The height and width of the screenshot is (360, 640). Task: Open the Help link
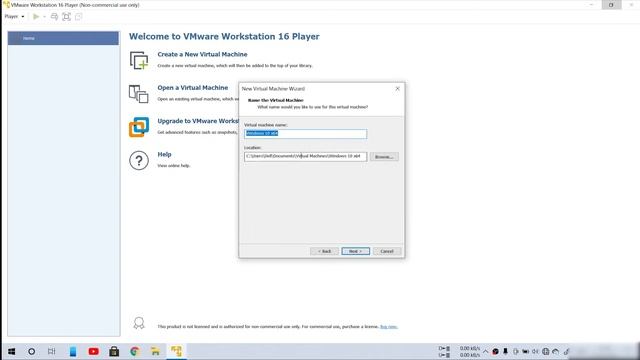[x=164, y=154]
